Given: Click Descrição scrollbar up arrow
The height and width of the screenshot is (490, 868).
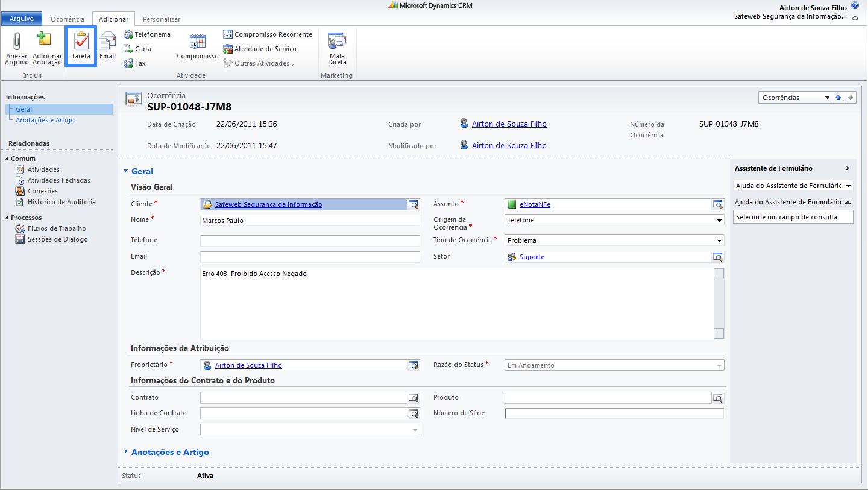Looking at the screenshot, I should pos(719,274).
